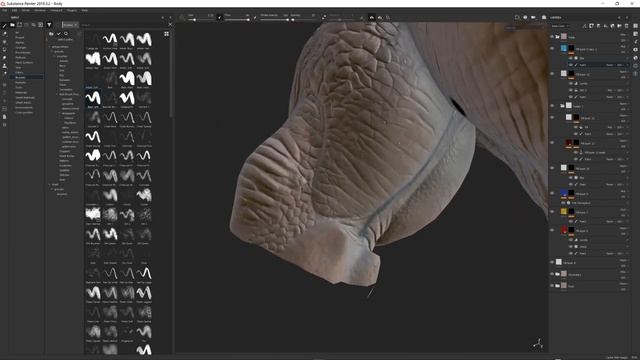
Task: Expand the top folder in Layers panel
Action: tap(558, 37)
